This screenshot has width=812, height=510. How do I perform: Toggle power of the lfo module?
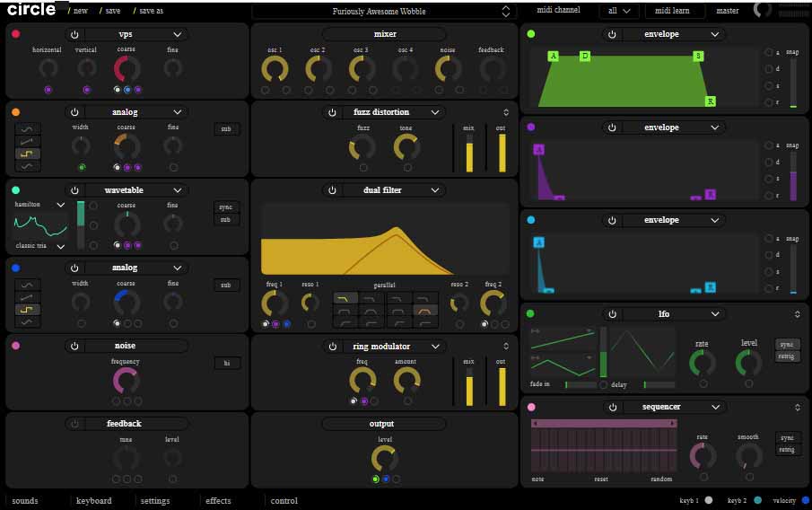coord(612,314)
